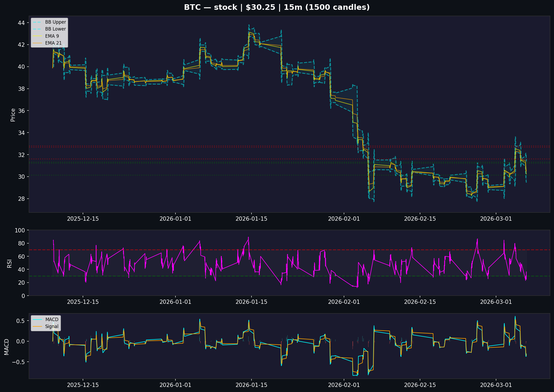Select the EMA 21 legend label
The height and width of the screenshot is (392, 554).
point(53,43)
